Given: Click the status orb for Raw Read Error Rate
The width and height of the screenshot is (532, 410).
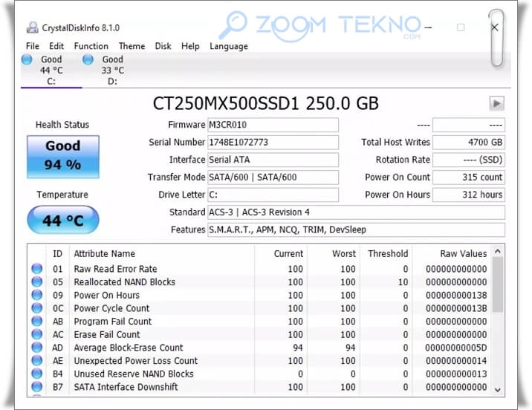Looking at the screenshot, I should coord(37,269).
